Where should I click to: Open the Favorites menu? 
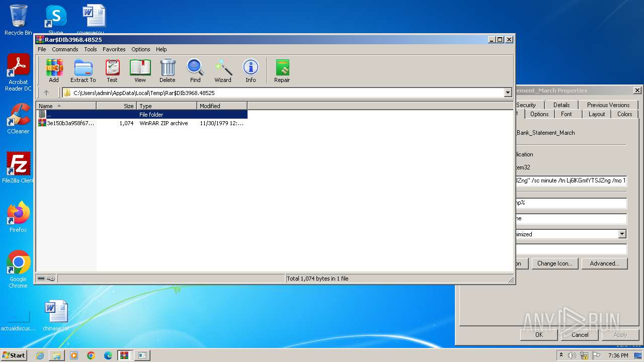(114, 49)
